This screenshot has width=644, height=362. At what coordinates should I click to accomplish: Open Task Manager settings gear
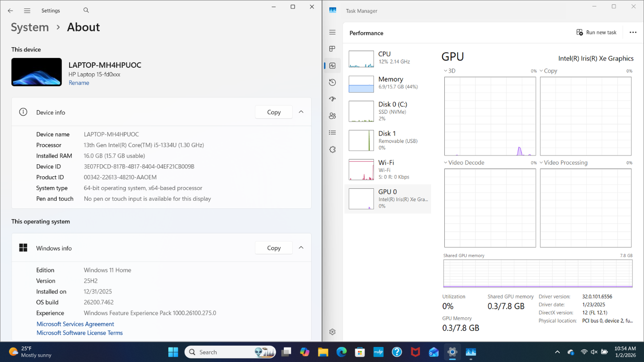[332, 332]
